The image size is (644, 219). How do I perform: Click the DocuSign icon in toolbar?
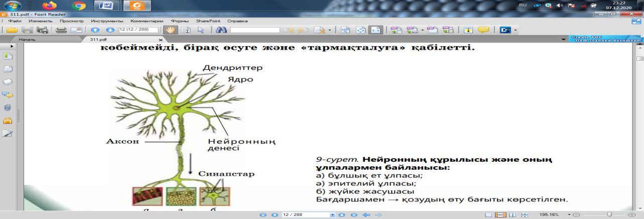(505, 30)
